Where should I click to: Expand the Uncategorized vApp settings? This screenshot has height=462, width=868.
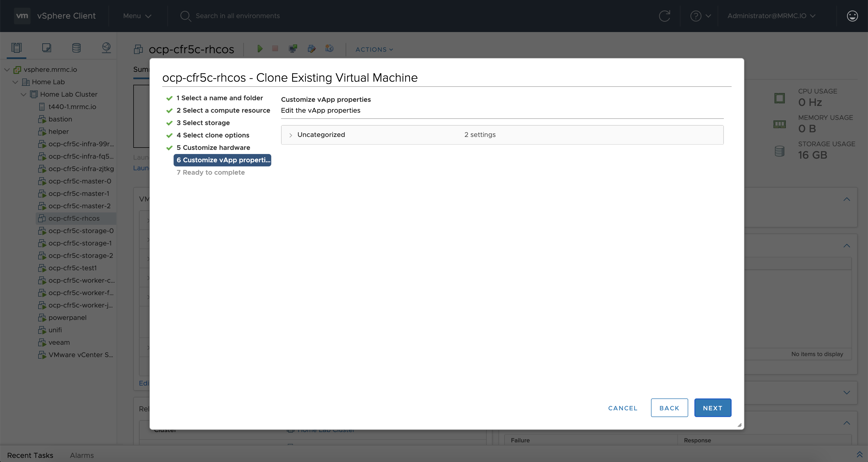290,135
